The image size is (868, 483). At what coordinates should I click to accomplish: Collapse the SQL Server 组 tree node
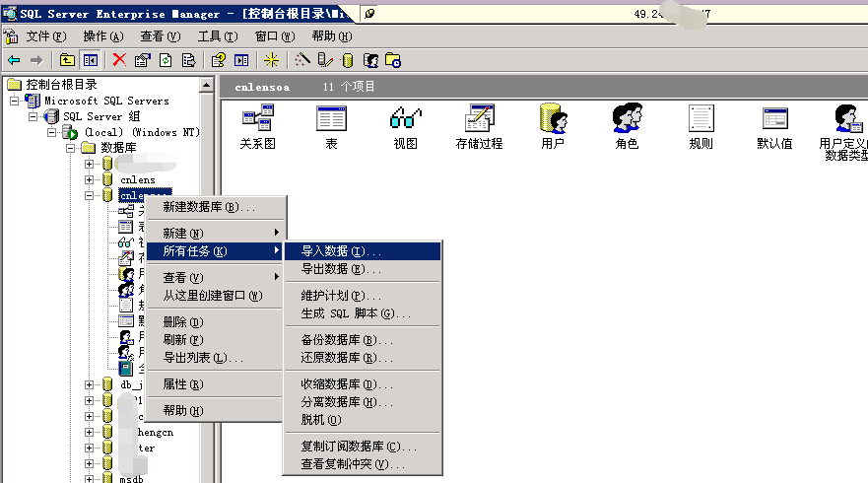pyautogui.click(x=33, y=116)
